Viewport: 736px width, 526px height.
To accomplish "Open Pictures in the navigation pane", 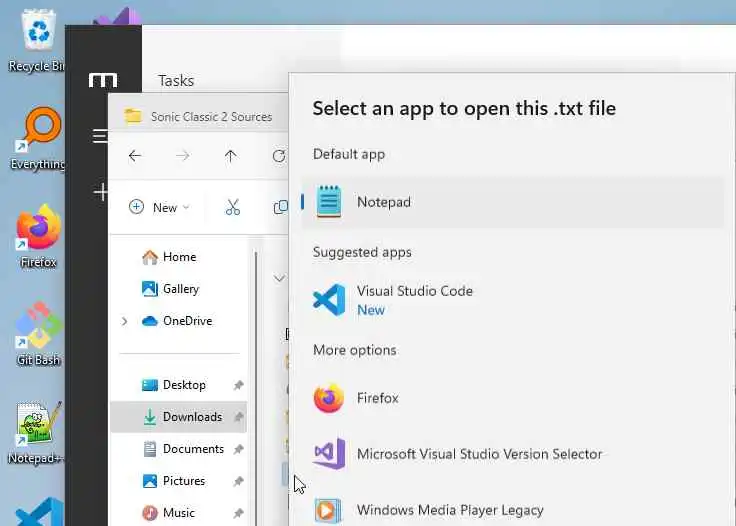I will pos(178,480).
